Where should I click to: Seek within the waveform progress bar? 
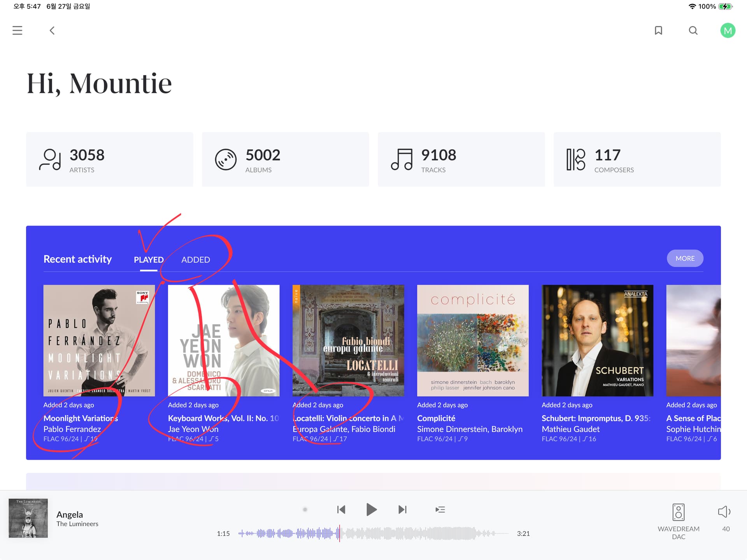click(373, 534)
